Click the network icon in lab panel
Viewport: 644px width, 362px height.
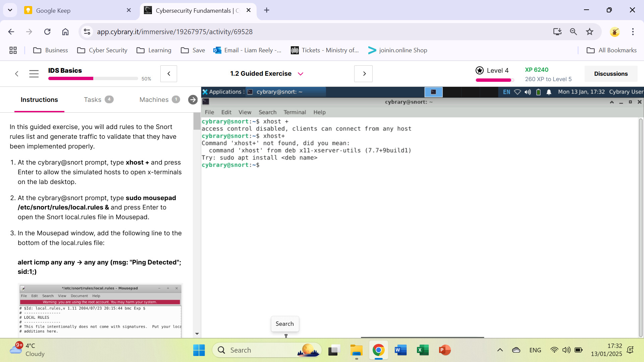point(517,92)
